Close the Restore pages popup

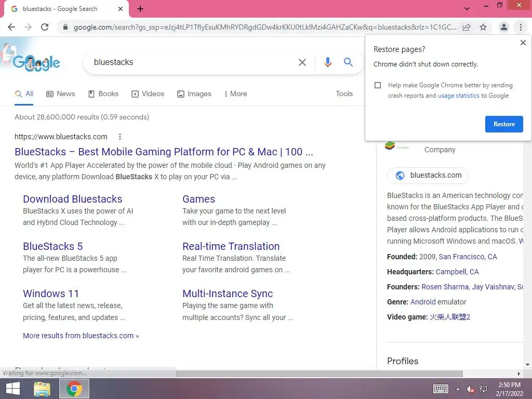click(523, 43)
